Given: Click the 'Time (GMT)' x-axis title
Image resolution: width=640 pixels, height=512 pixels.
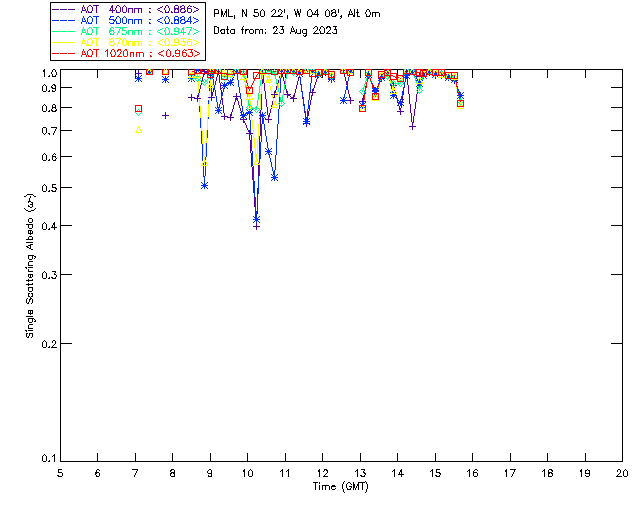Looking at the screenshot, I should pos(340,487).
